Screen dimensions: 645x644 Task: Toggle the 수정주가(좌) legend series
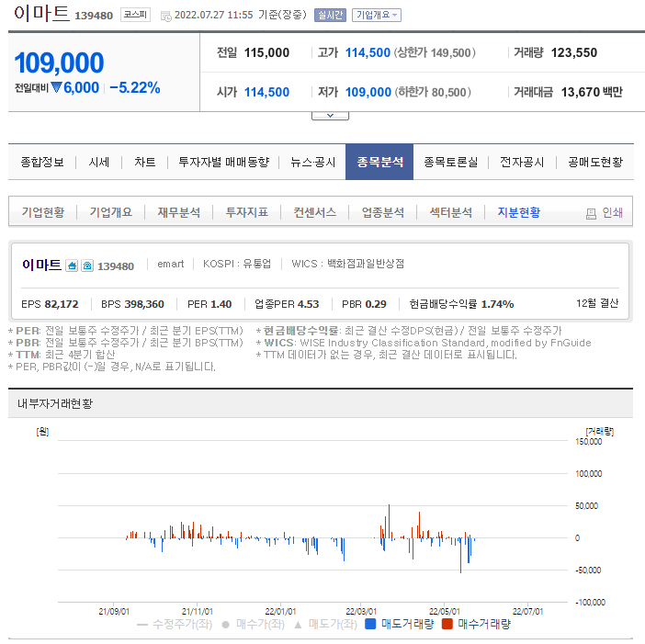point(175,625)
